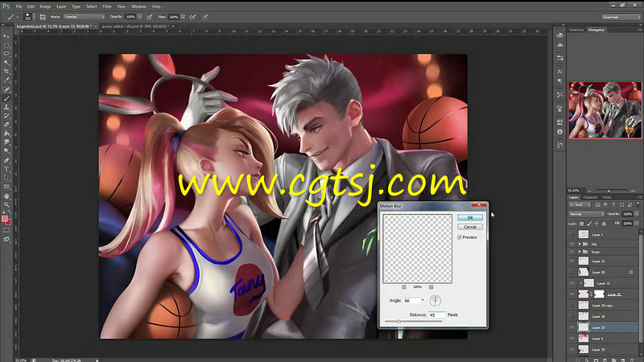Select the Crop tool
The width and height of the screenshot is (644, 362).
6,72
